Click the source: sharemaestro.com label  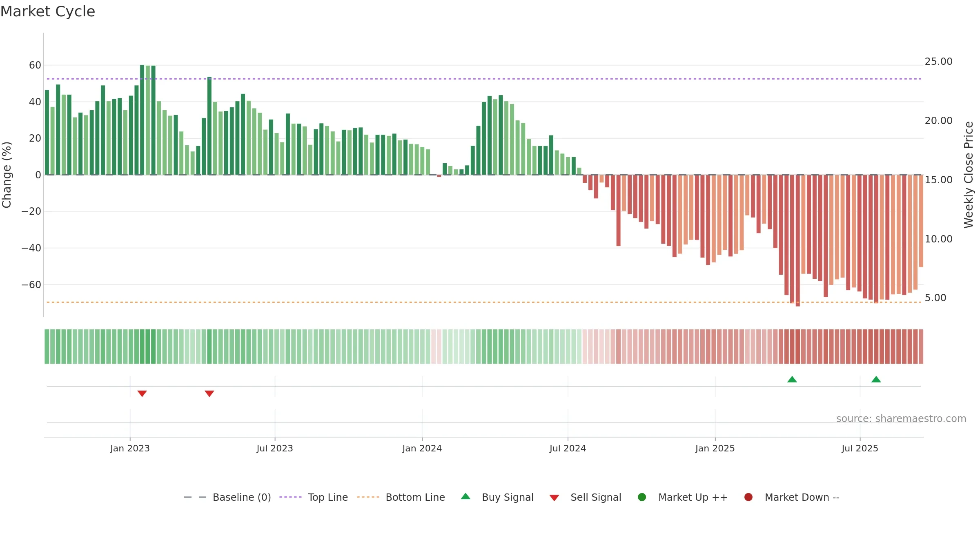(x=901, y=419)
